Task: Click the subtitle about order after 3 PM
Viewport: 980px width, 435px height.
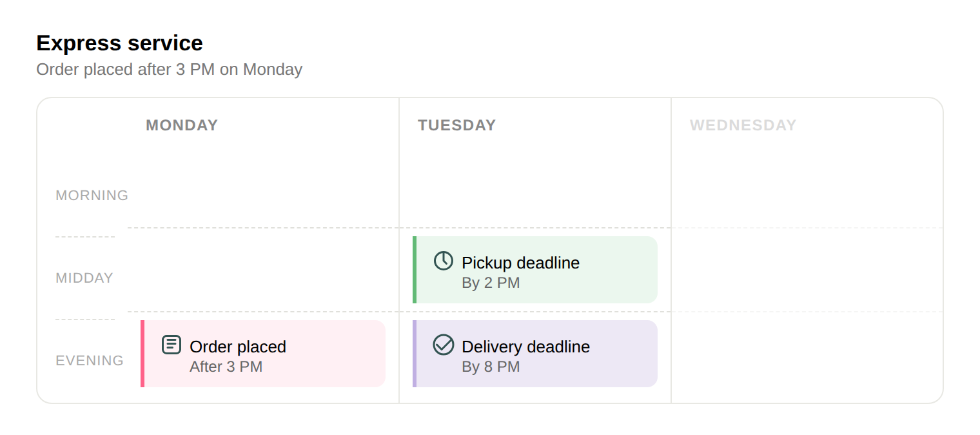Action: [x=169, y=69]
